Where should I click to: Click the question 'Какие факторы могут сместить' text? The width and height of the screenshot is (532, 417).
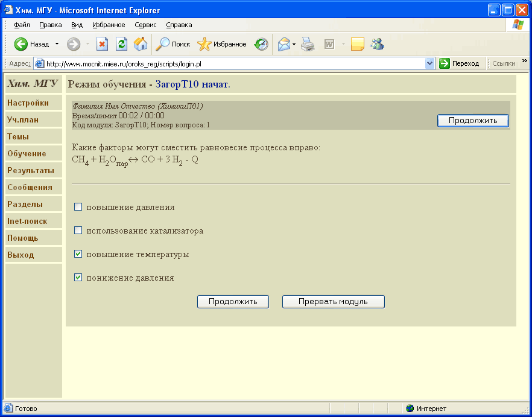point(196,148)
